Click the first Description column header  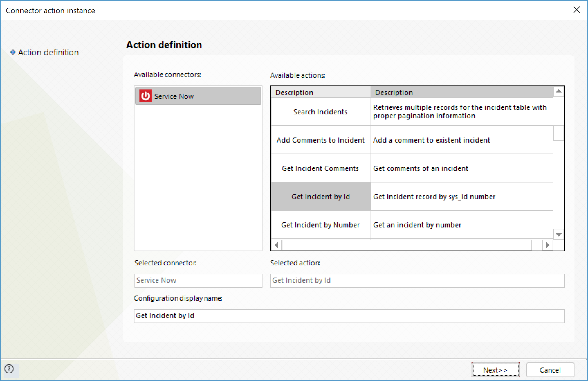[x=321, y=92]
